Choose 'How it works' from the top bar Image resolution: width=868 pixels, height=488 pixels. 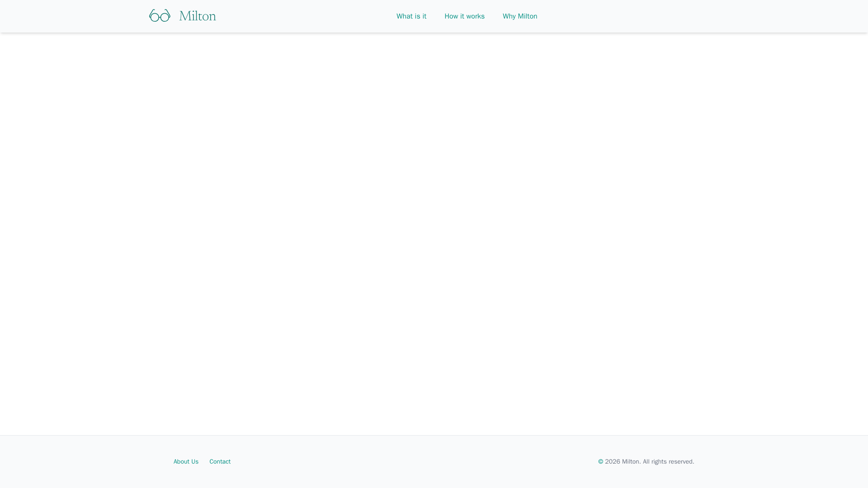tap(464, 16)
